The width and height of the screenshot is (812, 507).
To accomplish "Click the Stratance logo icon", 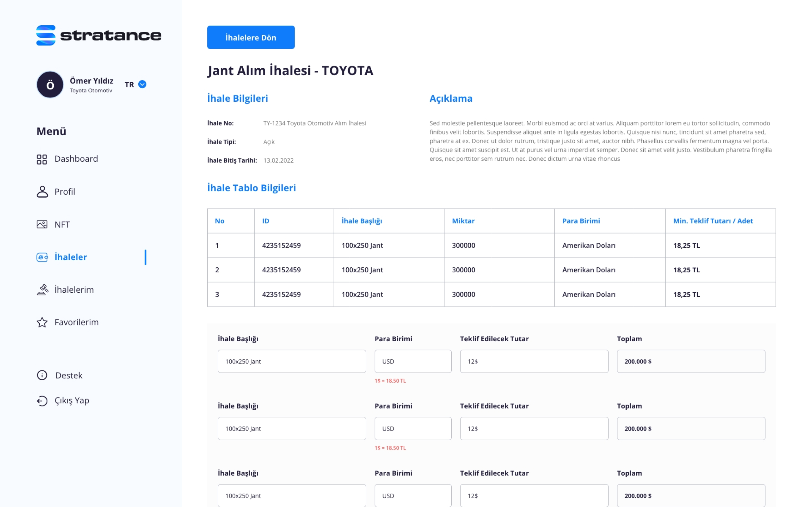I will tap(46, 35).
